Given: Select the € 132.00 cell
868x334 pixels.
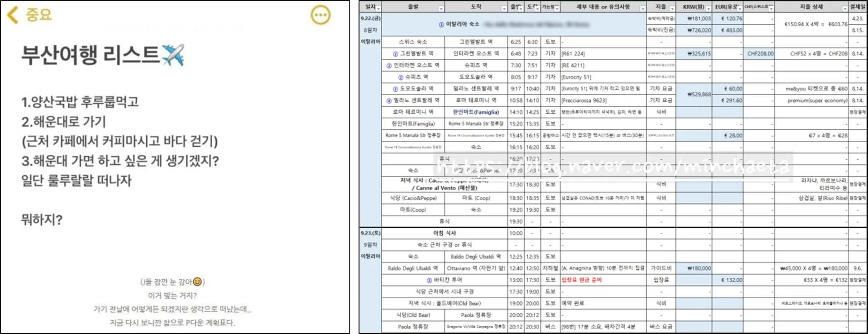Looking at the screenshot, I should pos(727,280).
